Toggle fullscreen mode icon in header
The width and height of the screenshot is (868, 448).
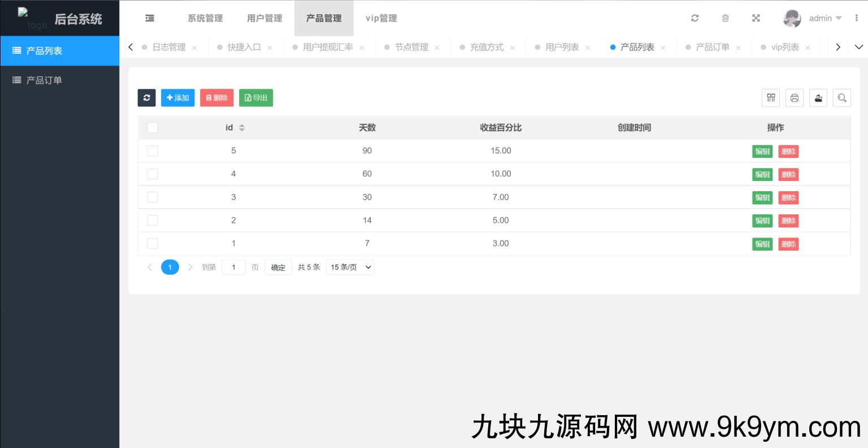(x=756, y=18)
